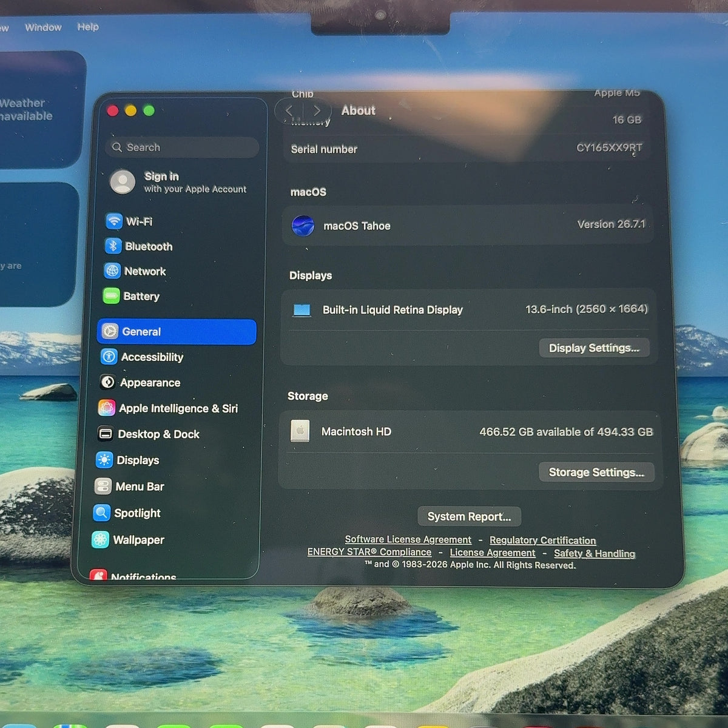Open System Report

coord(469,516)
